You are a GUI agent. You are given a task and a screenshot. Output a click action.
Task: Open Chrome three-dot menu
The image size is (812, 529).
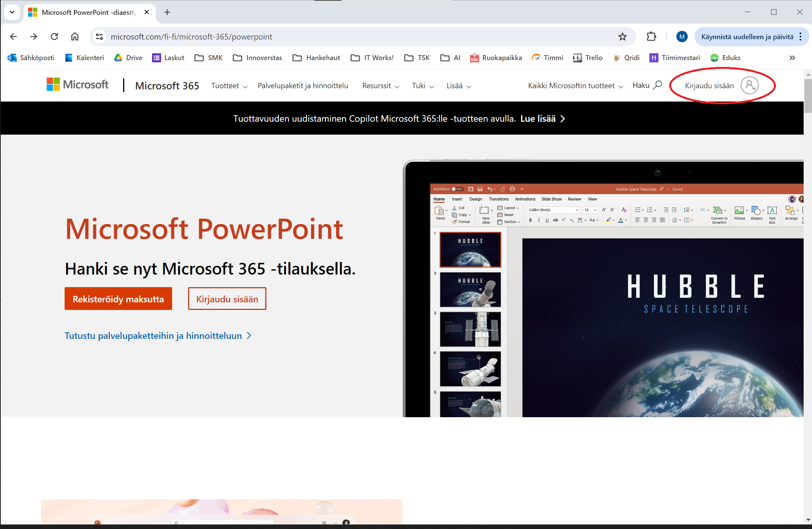point(800,37)
